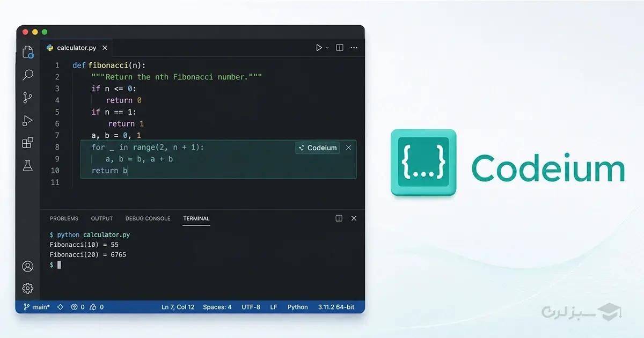The width and height of the screenshot is (644, 338).
Task: Split the editor to the right
Action: [x=340, y=48]
